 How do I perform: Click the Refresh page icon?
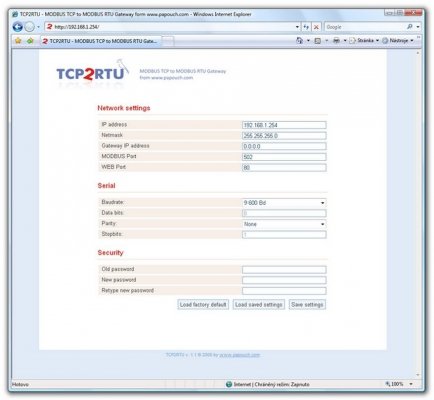pyautogui.click(x=306, y=27)
